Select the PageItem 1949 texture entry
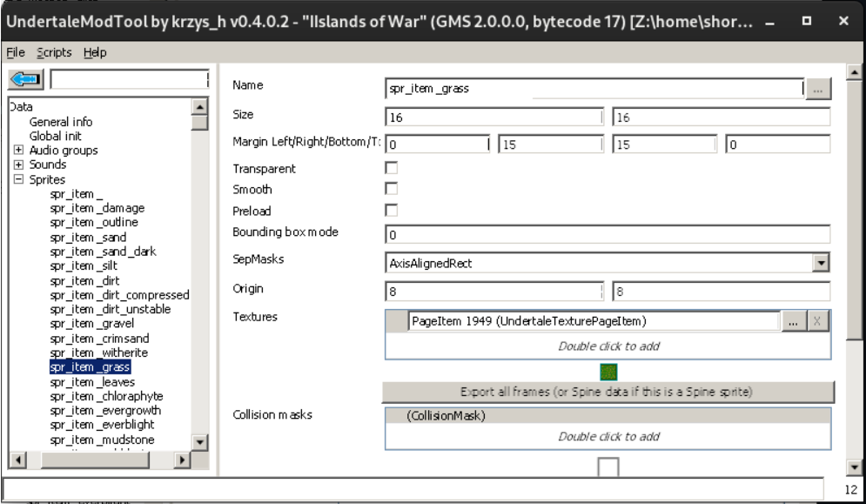The height and width of the screenshot is (504, 866). coord(594,321)
